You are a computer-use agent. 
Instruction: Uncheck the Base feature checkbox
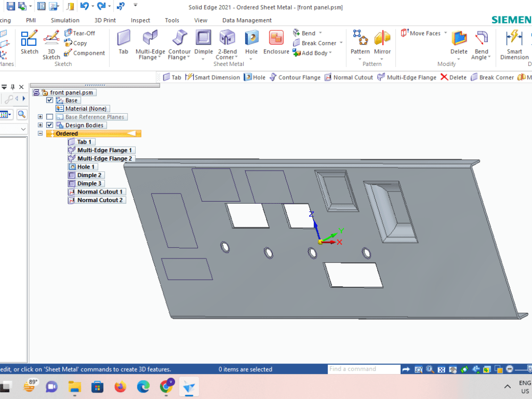(x=49, y=100)
